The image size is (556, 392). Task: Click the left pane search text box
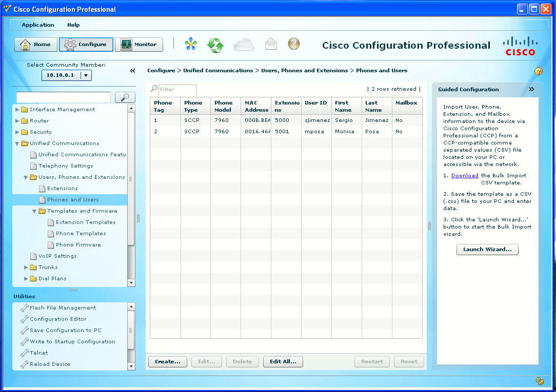(64, 97)
